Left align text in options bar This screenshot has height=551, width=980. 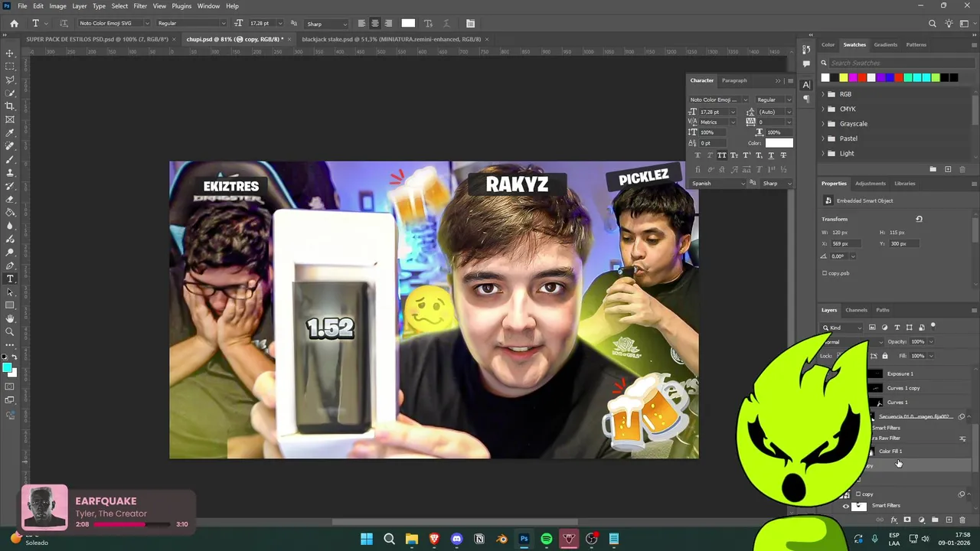point(361,24)
